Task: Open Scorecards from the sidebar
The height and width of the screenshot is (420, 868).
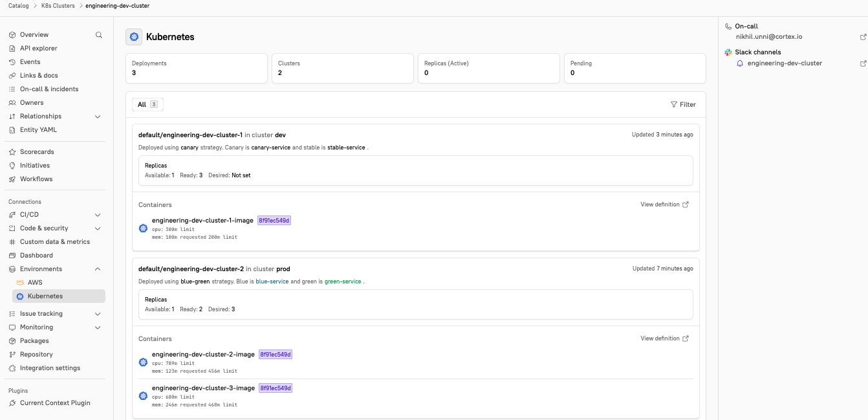Action: (37, 152)
